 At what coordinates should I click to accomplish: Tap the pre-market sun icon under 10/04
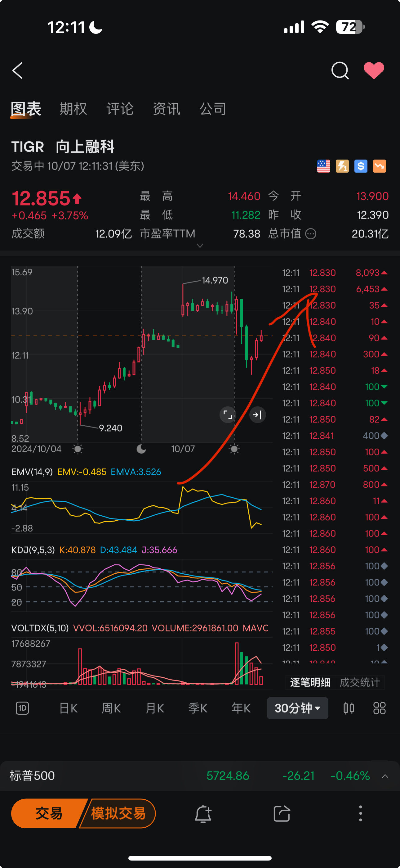pos(78,449)
